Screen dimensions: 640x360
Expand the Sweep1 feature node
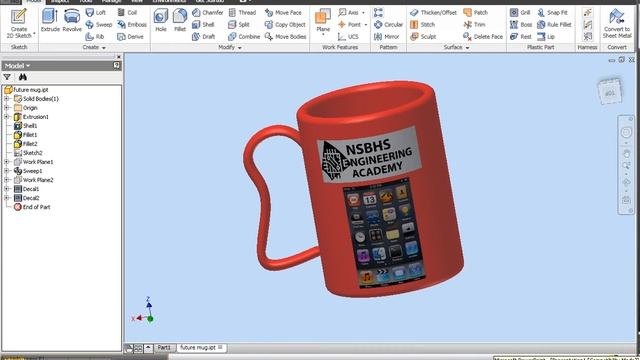[x=7, y=171]
